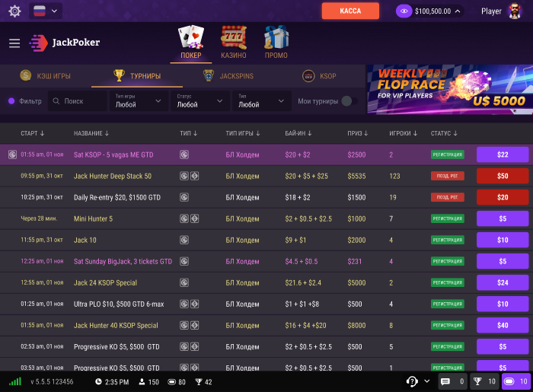Click first type icon in Mini Hunter 5 row
This screenshot has height=392, width=533.
point(184,218)
